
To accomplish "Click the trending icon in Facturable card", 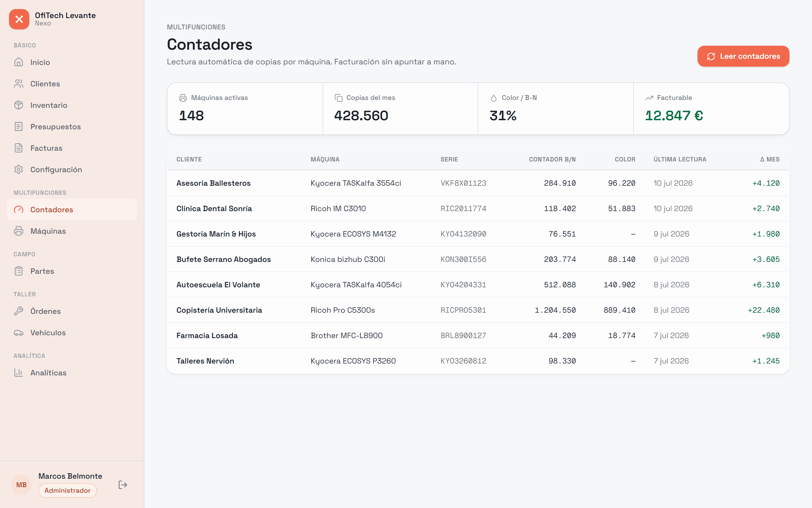I will tap(649, 98).
